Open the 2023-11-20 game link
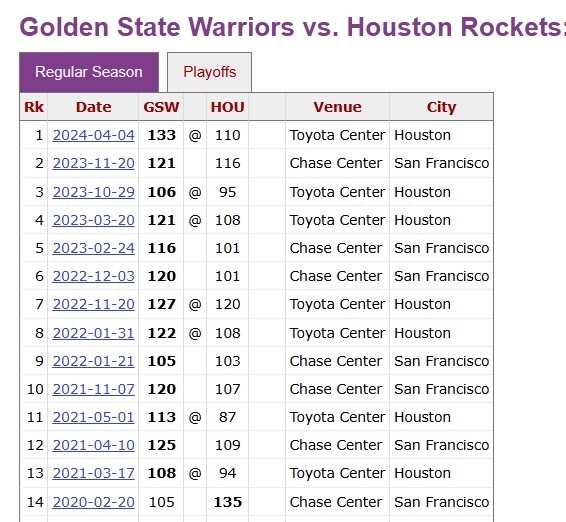Image resolution: width=566 pixels, height=522 pixels. pos(93,163)
